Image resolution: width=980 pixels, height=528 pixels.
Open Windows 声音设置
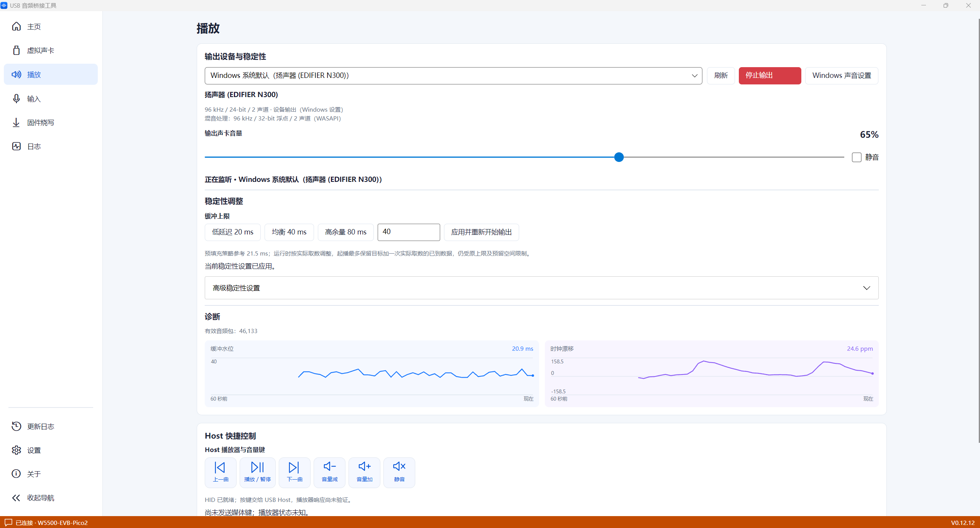842,76
